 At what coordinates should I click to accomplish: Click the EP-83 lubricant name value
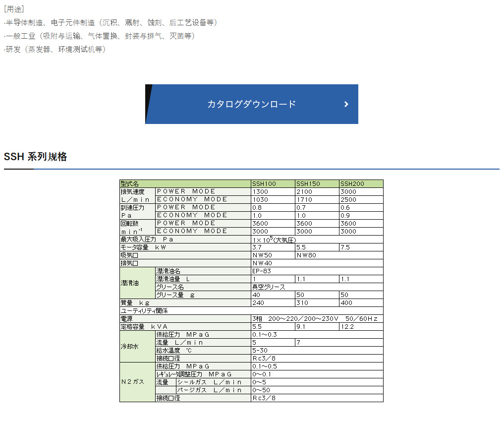[x=317, y=271]
